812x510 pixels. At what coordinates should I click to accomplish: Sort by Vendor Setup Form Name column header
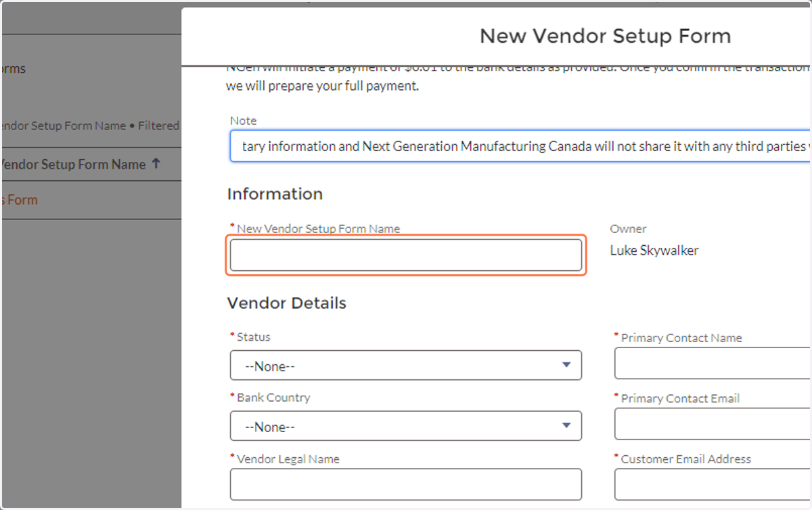tap(81, 164)
